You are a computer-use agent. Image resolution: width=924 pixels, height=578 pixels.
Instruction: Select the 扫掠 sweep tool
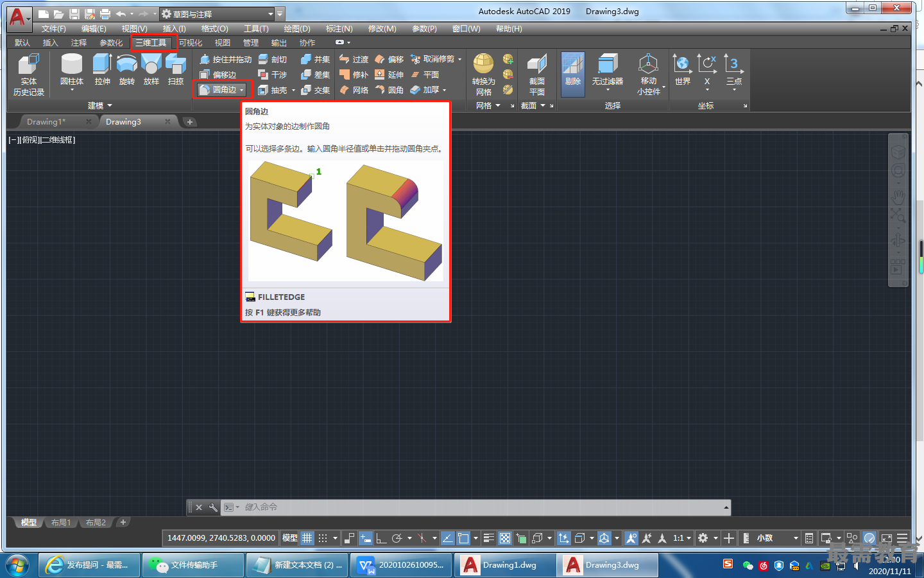176,69
